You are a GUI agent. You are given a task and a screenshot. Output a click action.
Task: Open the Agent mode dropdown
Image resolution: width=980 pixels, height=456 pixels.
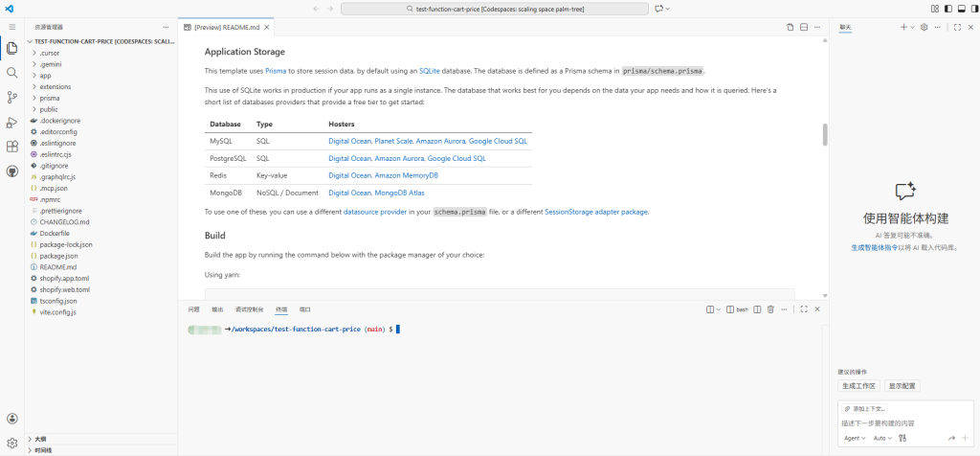point(854,438)
